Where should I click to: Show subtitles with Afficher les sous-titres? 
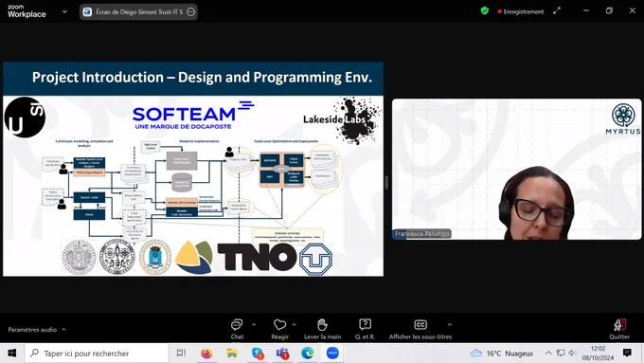pyautogui.click(x=420, y=329)
